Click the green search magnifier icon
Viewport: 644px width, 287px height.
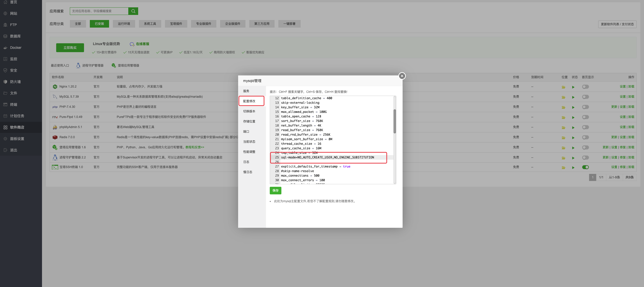133,11
